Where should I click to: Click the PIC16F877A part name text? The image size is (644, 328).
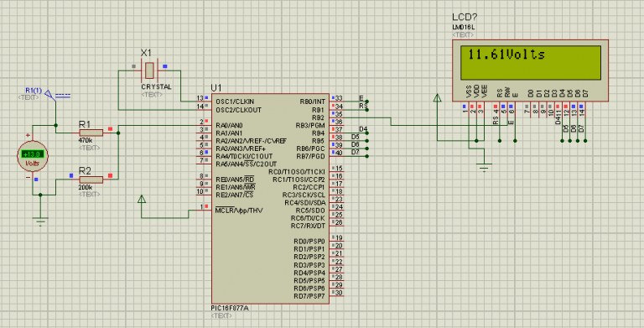[230, 308]
